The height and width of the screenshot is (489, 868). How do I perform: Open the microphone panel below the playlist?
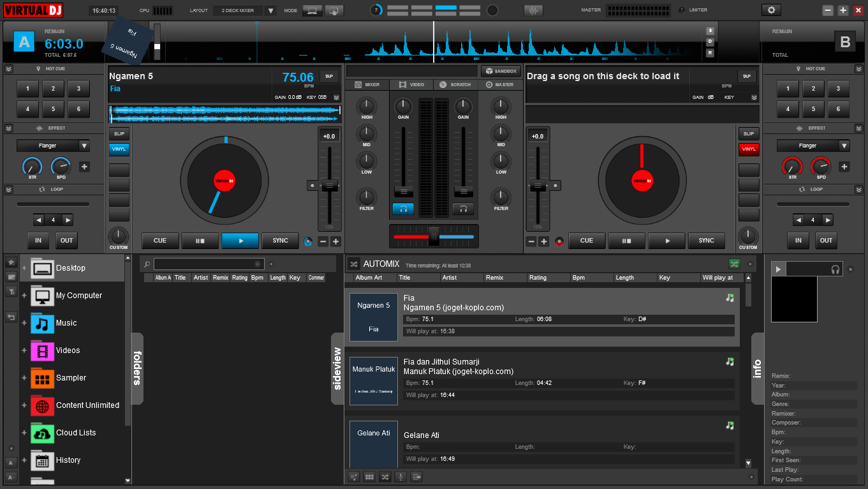tap(400, 476)
